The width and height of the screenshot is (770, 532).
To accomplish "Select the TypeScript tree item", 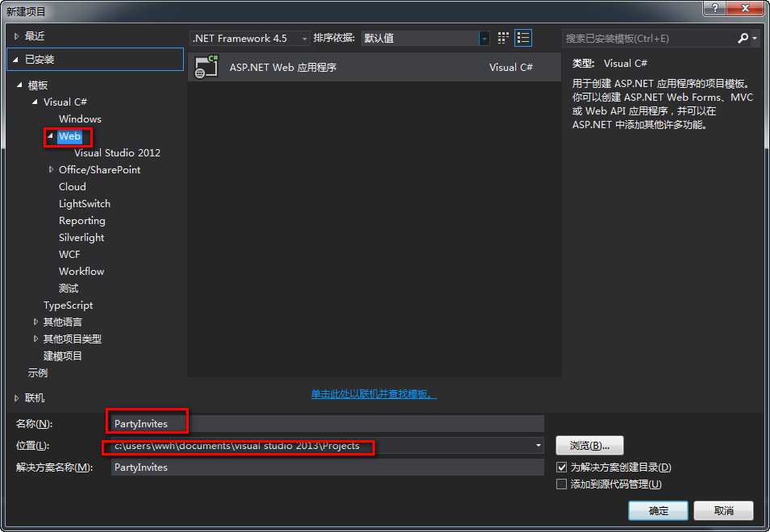I will tap(68, 305).
